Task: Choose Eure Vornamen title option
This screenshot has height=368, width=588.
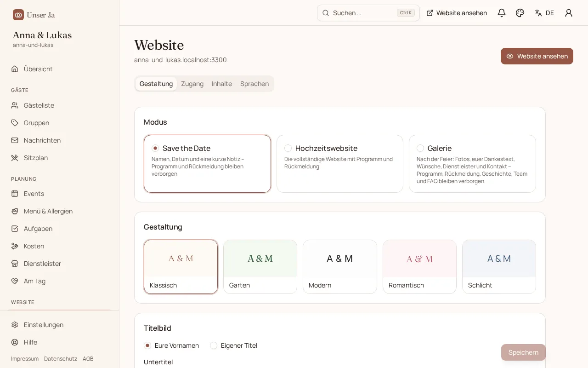Action: click(x=172, y=345)
